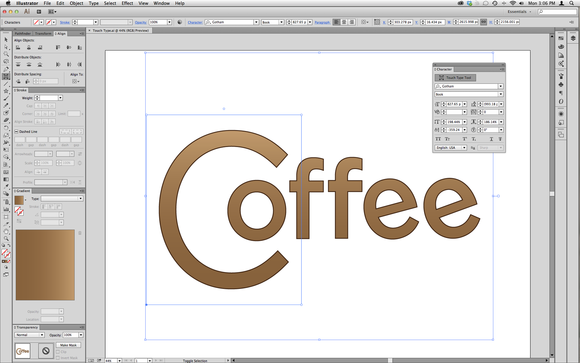Open the Window menu
This screenshot has height=363, width=580.
161,3
